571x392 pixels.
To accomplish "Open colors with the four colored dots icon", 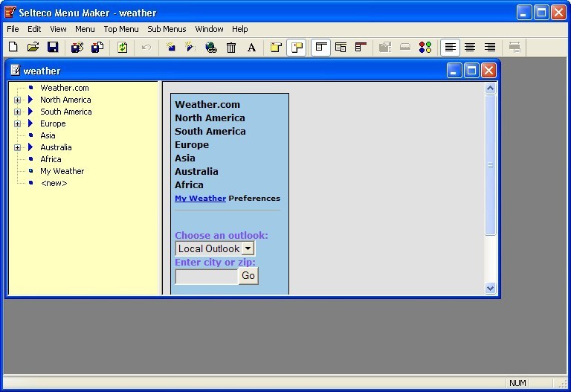I will (425, 48).
